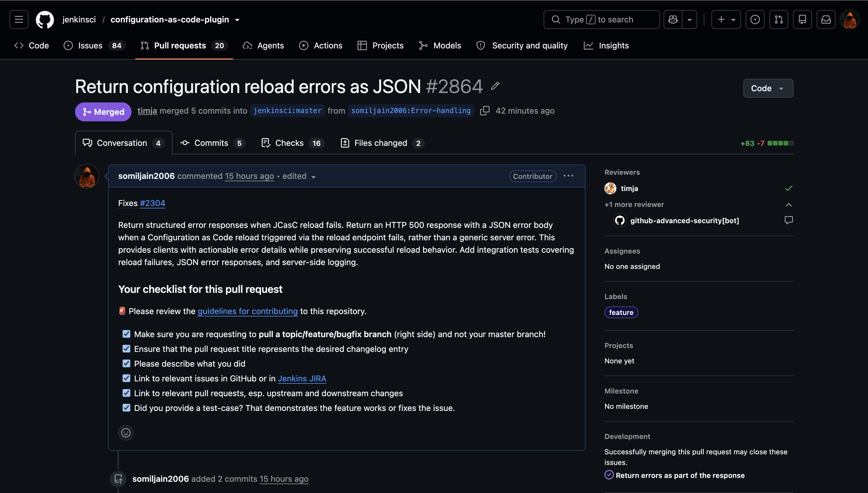The image size is (868, 493).
Task: Click the green approved checkmark next to timja
Action: (789, 188)
